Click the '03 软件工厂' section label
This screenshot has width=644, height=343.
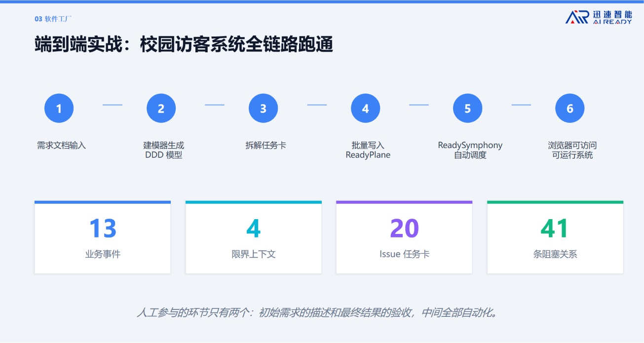click(53, 19)
